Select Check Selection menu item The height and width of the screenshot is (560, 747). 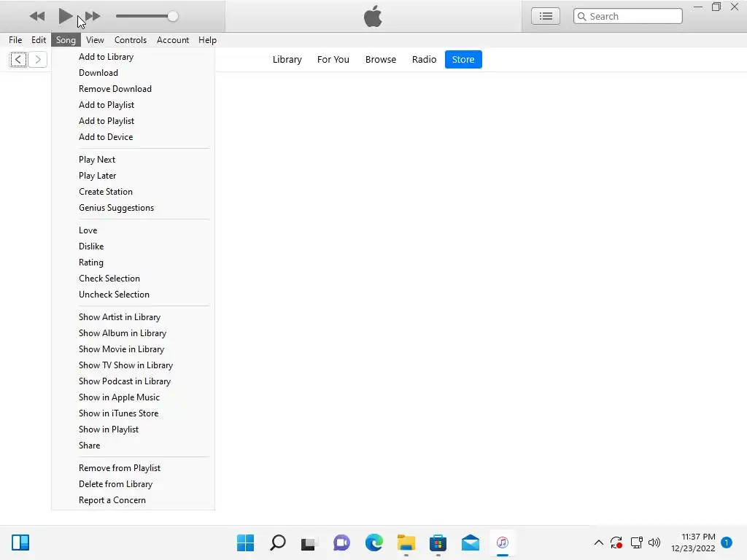(x=133, y=279)
